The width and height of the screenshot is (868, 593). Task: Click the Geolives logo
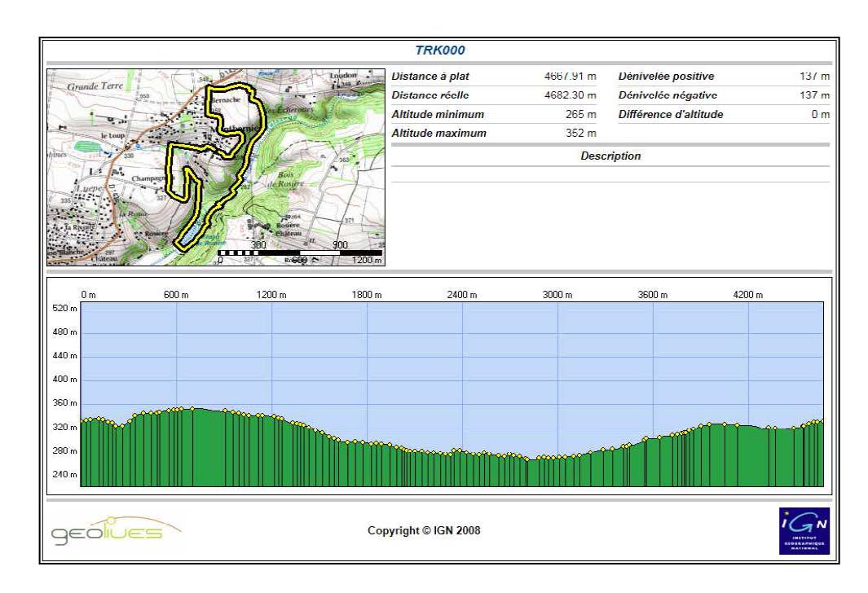tap(117, 530)
